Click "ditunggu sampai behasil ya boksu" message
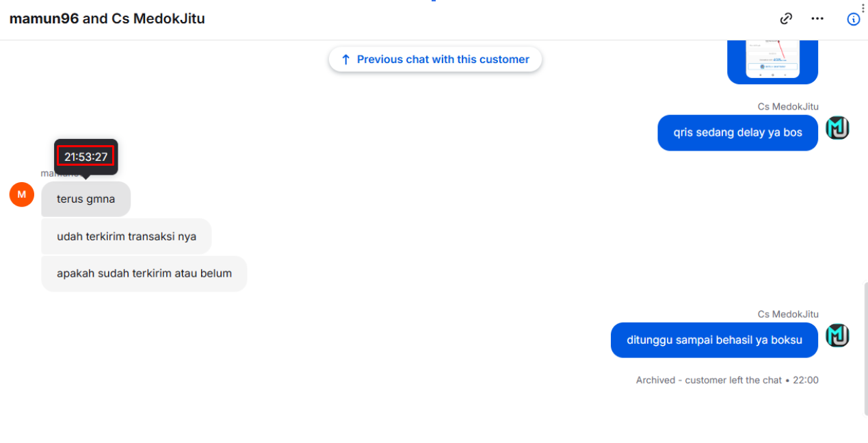868x443 pixels. [x=714, y=340]
